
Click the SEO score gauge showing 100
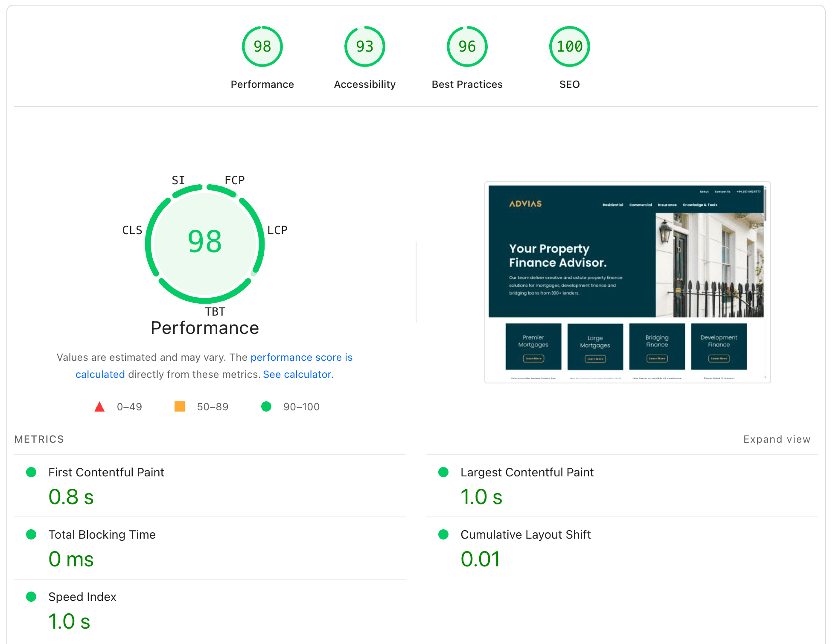pos(569,47)
